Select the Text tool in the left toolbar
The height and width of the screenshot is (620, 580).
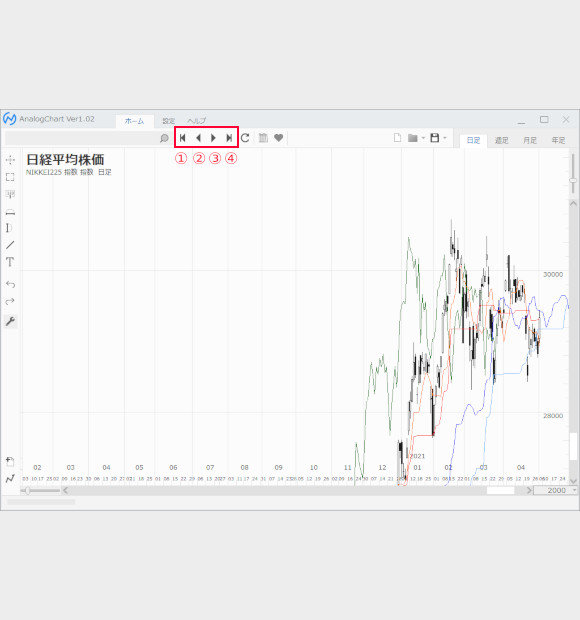[x=10, y=262]
